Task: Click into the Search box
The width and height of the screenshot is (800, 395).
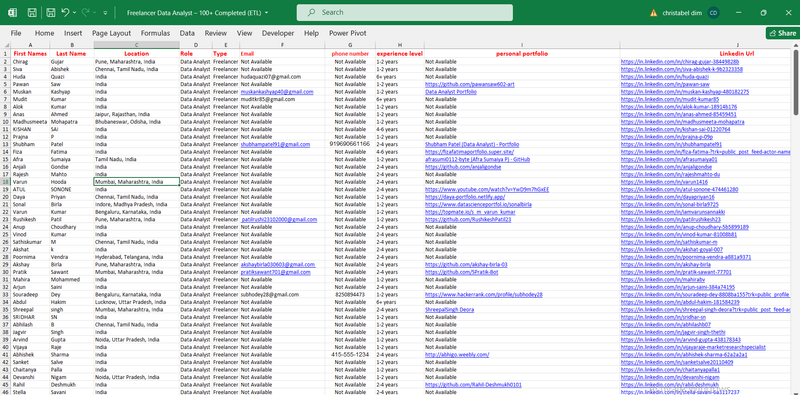Action: 405,12
